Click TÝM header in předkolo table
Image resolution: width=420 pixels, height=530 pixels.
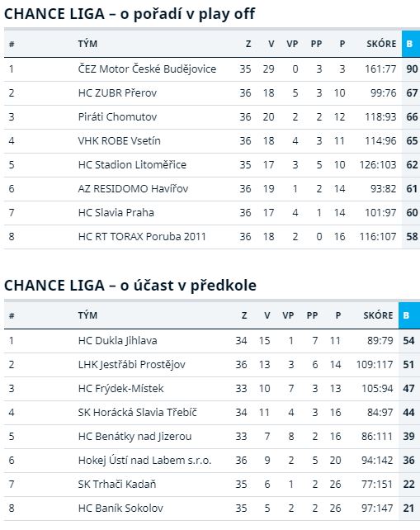pos(87,315)
